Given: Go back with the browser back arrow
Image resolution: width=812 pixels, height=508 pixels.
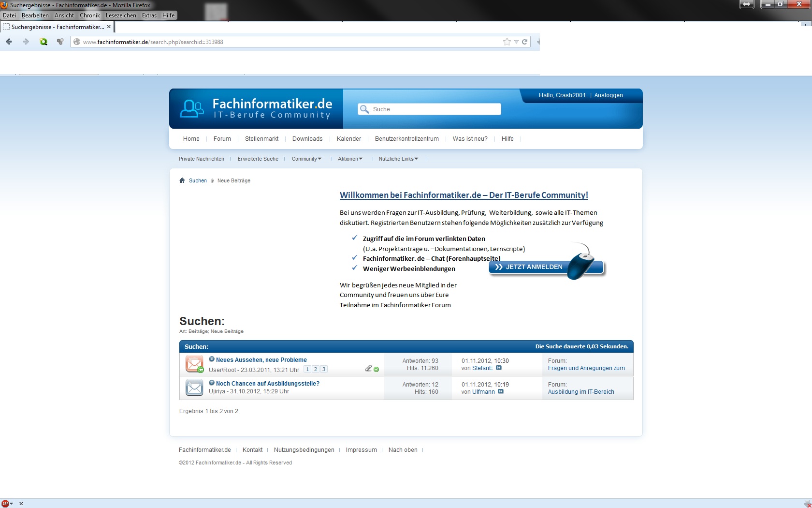Looking at the screenshot, I should click(x=9, y=42).
